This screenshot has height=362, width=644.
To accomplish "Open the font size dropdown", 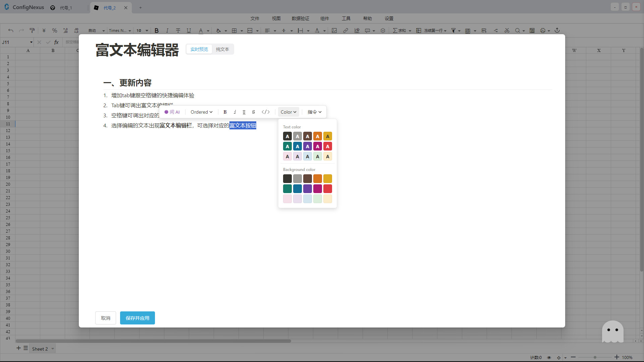I will (x=142, y=31).
